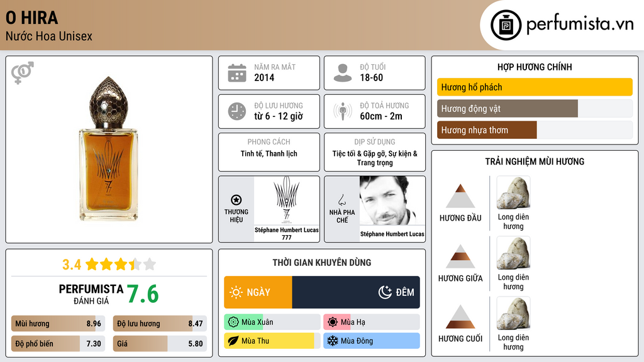Click the longevity value từ 6 - 12 giờ

[x=279, y=116]
